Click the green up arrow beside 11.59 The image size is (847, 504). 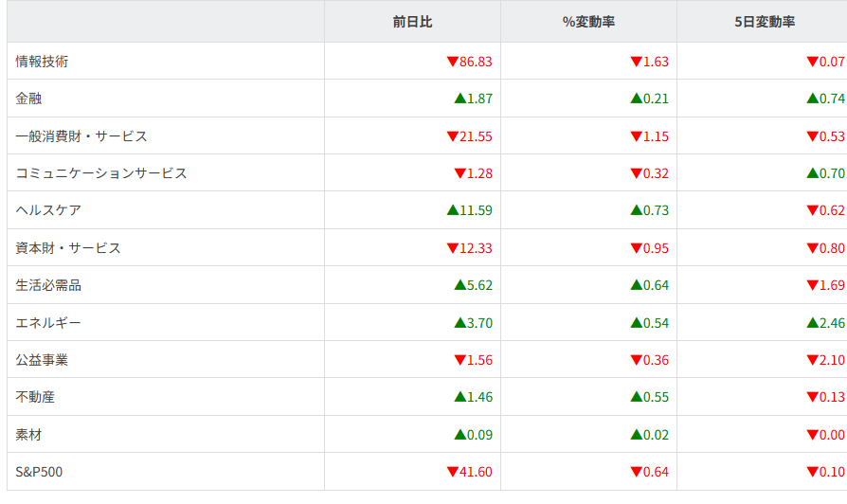point(452,210)
